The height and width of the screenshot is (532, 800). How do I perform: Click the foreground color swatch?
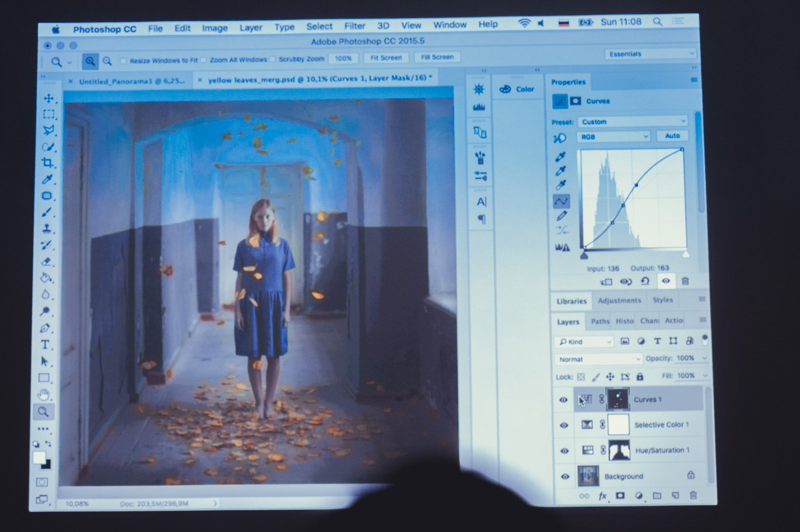coord(39,458)
